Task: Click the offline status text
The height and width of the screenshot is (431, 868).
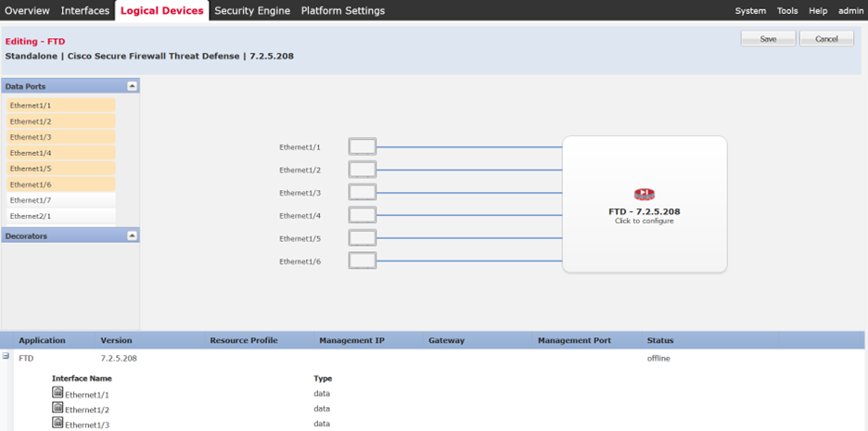Action: coord(658,359)
